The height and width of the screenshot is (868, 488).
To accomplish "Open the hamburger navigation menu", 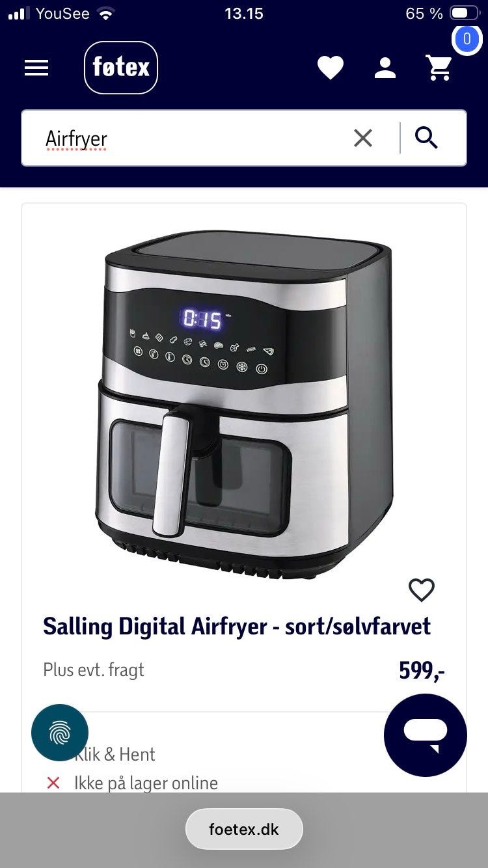I will pos(36,68).
